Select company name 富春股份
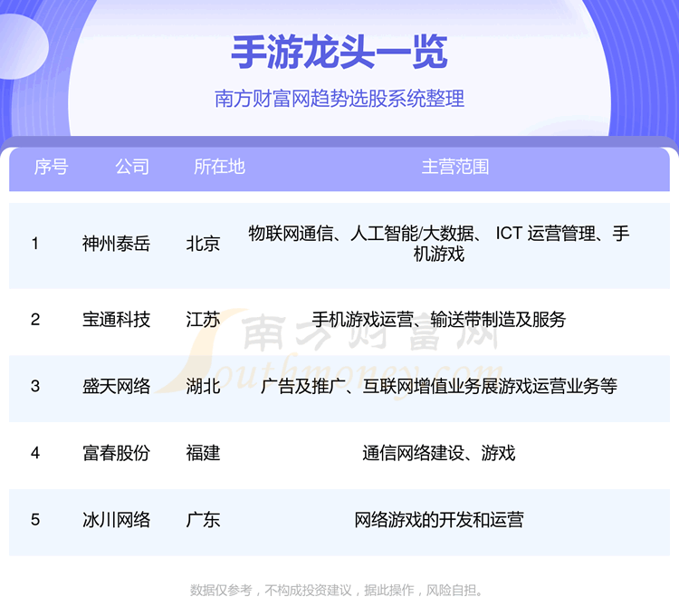The height and width of the screenshot is (616, 679). point(116,453)
